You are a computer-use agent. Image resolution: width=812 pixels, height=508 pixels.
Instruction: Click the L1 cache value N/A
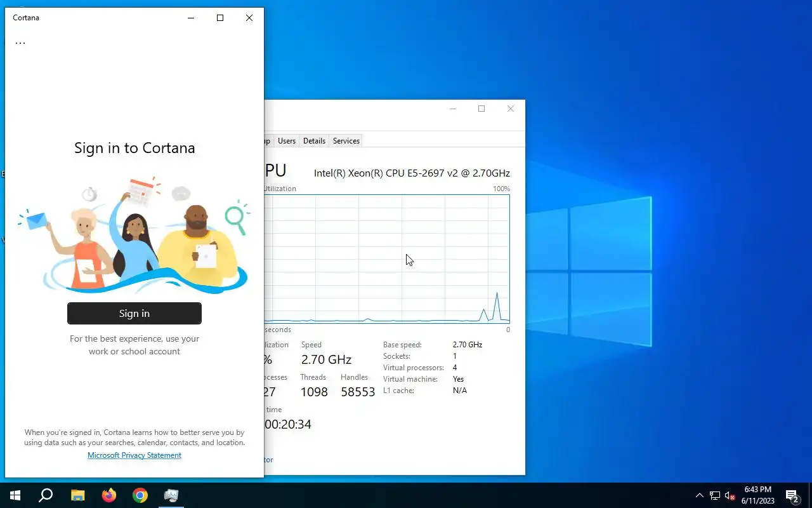(460, 391)
